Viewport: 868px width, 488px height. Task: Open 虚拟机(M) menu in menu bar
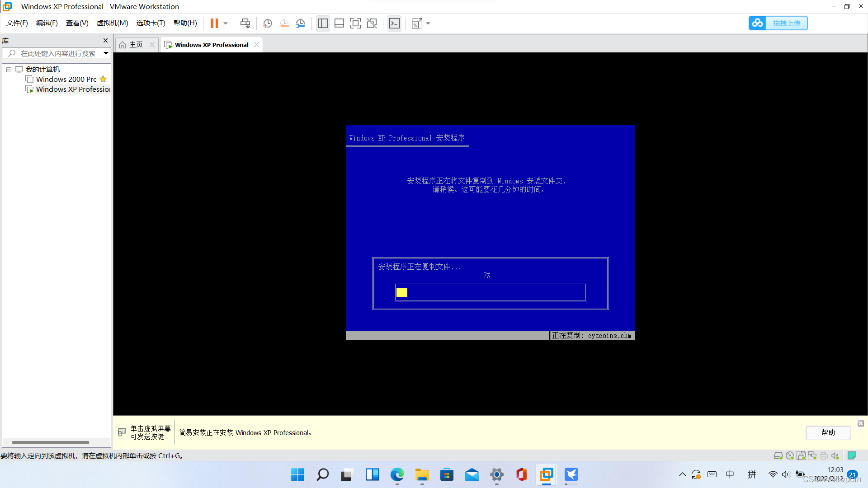[112, 23]
